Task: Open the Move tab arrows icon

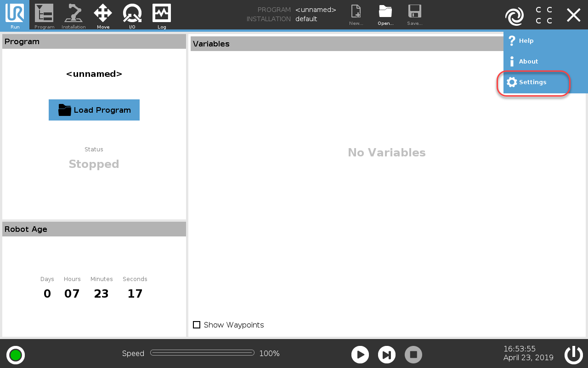Action: coord(103,15)
